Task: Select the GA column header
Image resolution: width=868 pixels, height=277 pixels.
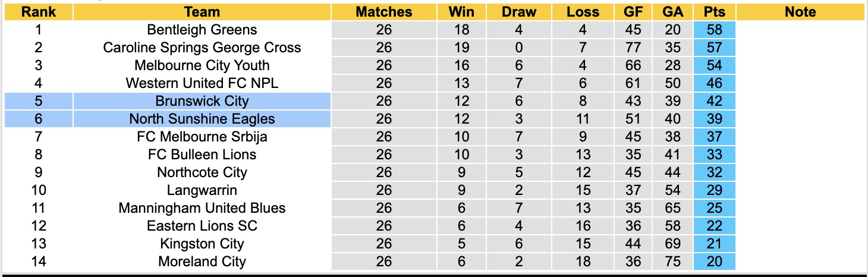Action: (672, 12)
